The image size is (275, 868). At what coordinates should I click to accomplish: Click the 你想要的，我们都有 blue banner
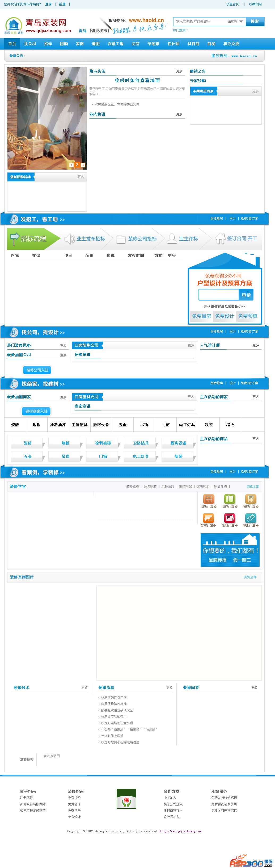click(230, 550)
